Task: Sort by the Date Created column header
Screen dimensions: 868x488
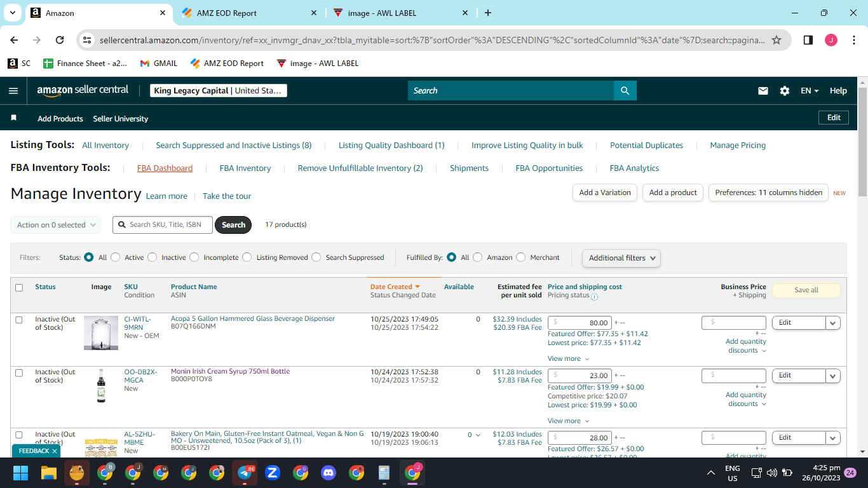Action: 395,287
